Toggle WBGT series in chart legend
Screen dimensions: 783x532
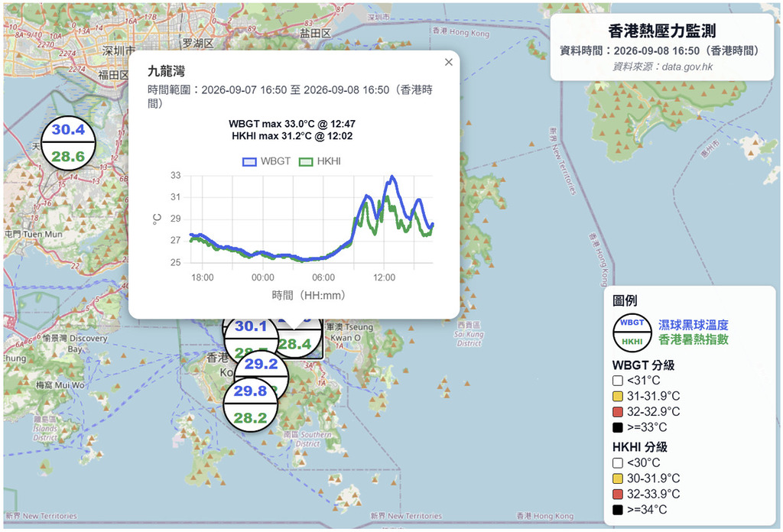267,161
